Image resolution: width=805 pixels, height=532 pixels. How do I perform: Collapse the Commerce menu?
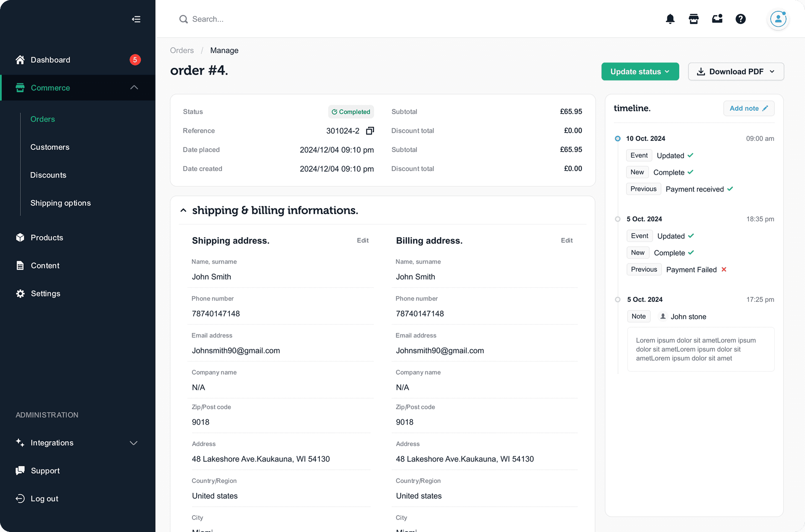coord(134,87)
